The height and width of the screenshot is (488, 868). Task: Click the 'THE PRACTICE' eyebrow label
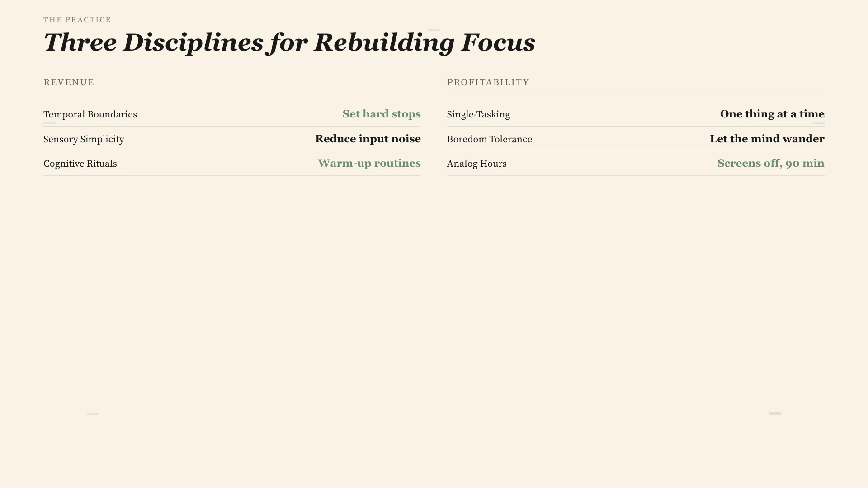click(77, 20)
